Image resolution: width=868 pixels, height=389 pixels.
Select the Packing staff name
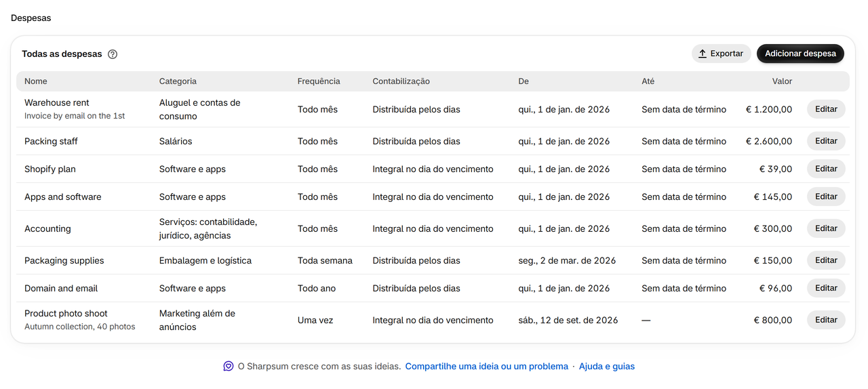click(51, 141)
